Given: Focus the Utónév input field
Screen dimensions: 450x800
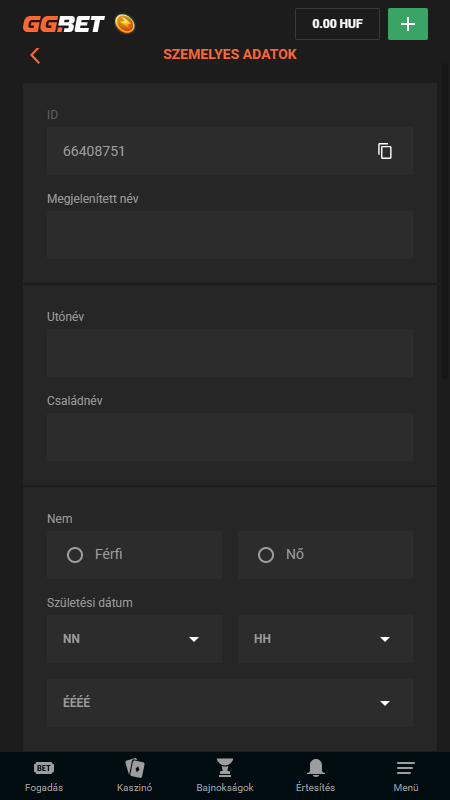Looking at the screenshot, I should 230,353.
